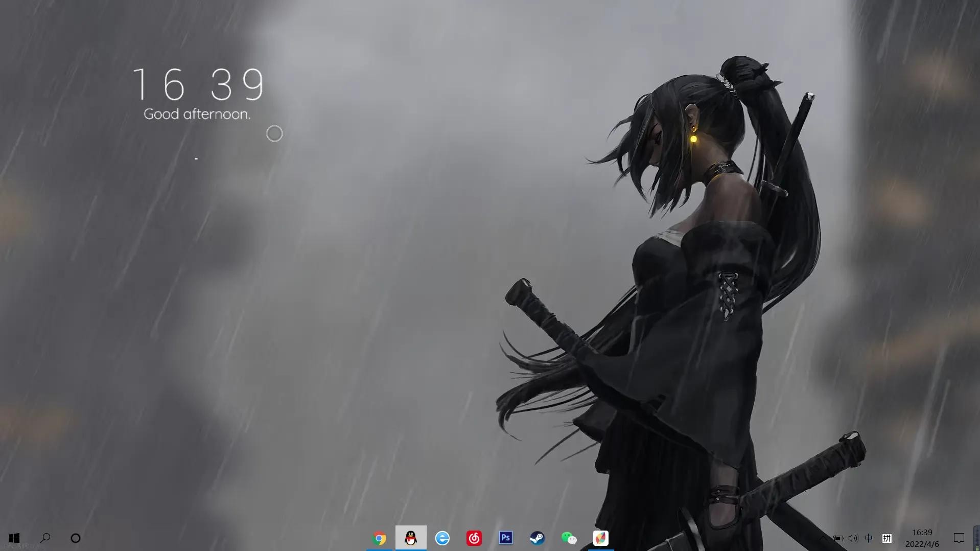
Task: Open taskbar search magnifier
Action: [45, 538]
